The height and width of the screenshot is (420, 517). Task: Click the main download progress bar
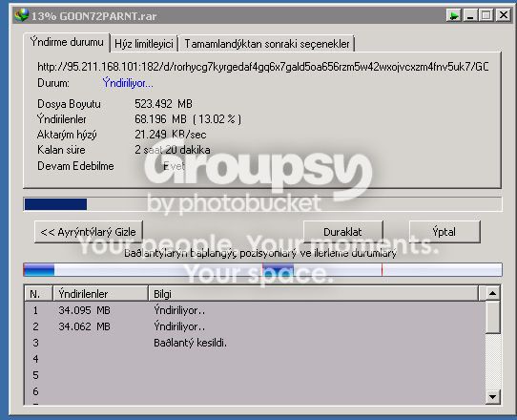[262, 204]
